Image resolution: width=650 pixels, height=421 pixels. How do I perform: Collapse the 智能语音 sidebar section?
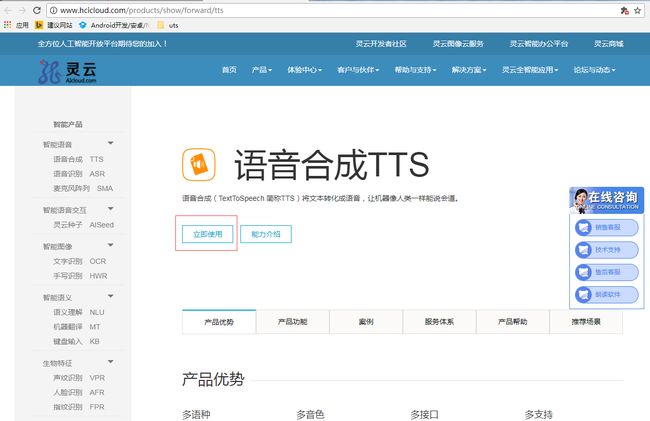coord(111,143)
